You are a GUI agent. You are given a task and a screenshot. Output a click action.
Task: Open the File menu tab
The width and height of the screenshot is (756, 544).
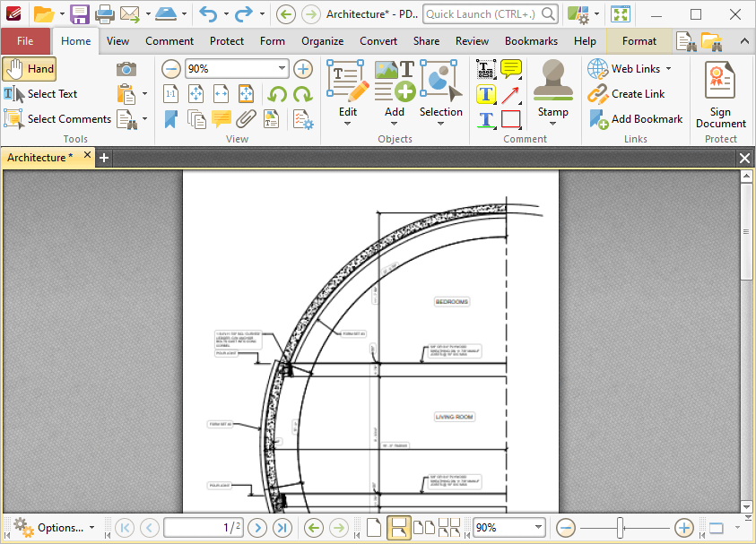pyautogui.click(x=25, y=41)
